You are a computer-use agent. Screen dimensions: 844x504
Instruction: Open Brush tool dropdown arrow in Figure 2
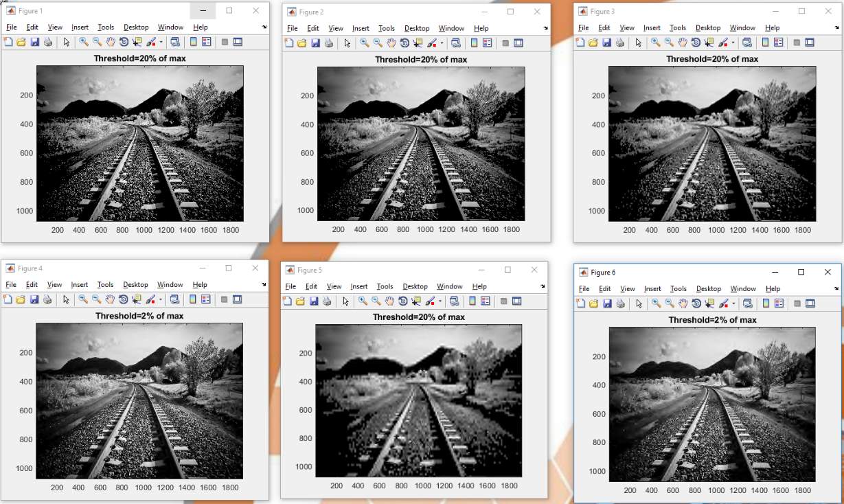coord(442,43)
